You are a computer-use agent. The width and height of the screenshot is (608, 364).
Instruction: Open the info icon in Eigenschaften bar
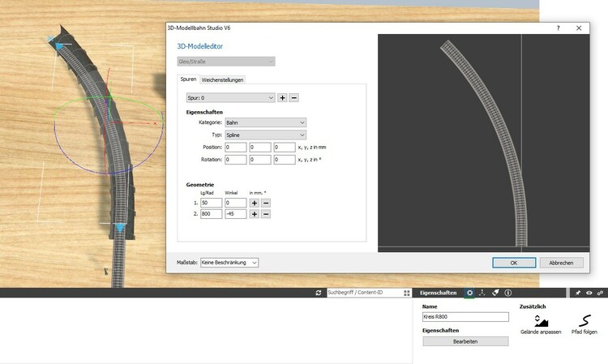507,292
